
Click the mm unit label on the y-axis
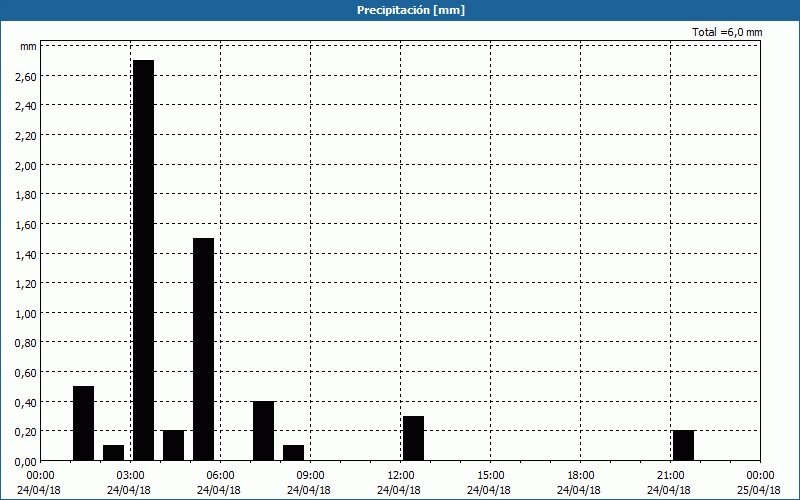click(x=29, y=46)
